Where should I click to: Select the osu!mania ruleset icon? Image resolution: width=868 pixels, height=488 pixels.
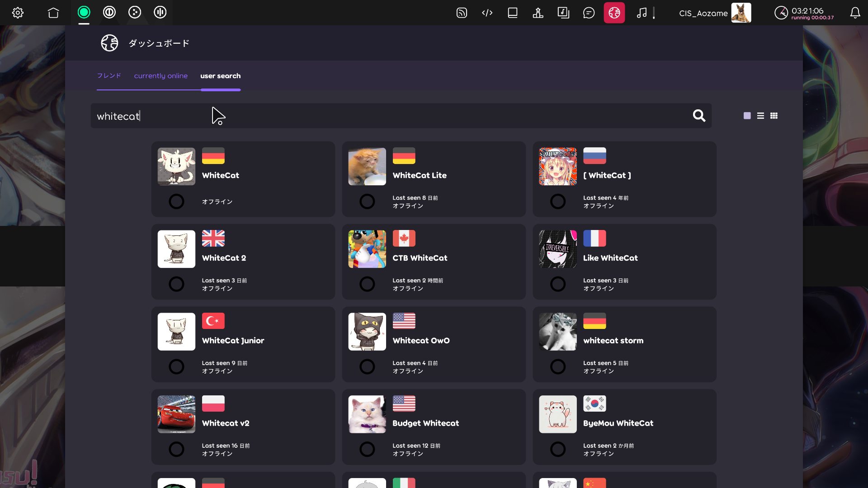pyautogui.click(x=160, y=12)
